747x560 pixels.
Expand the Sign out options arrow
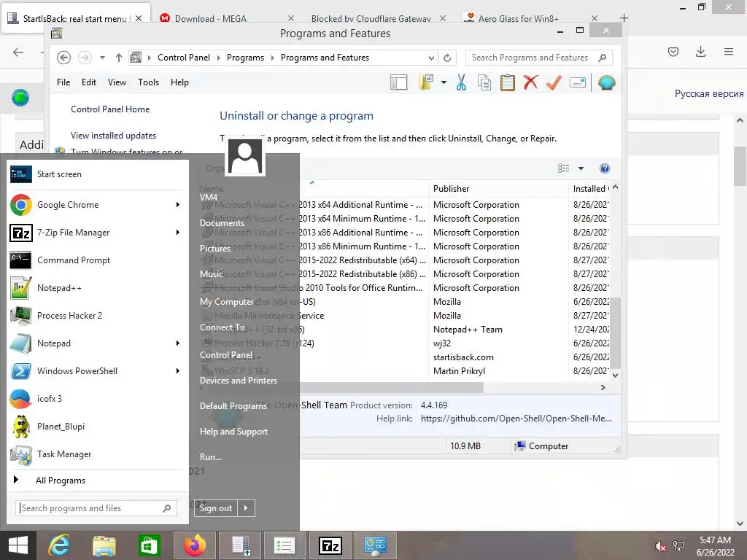point(246,508)
